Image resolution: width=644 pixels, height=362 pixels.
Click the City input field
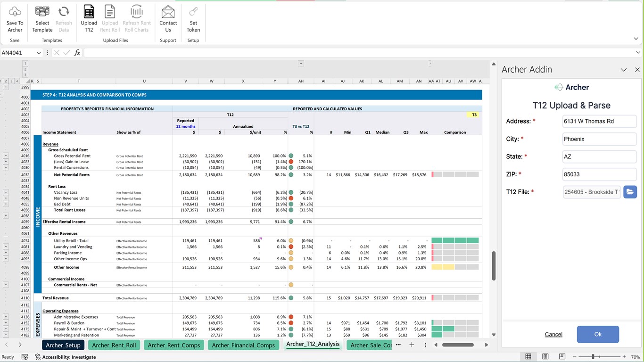[x=600, y=139]
